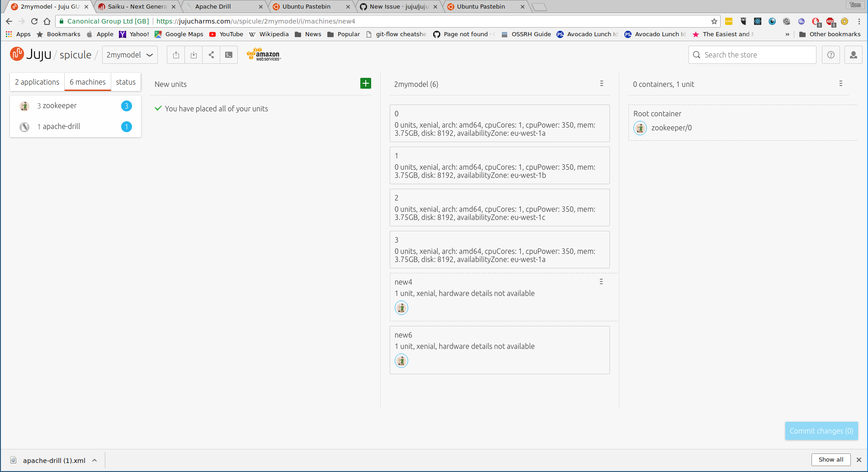Click the zookeeper unit count badge 3
Screen dimensions: 868x472
(127, 106)
